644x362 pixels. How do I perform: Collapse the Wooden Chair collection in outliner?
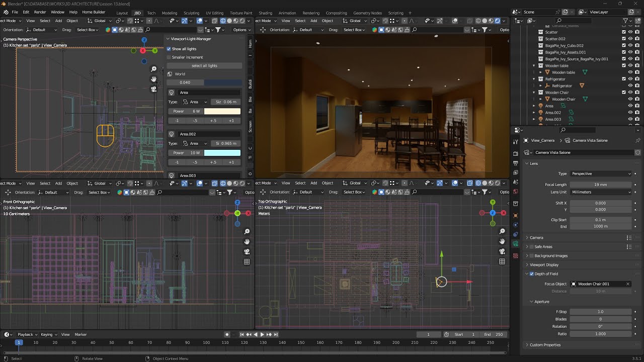[534, 93]
